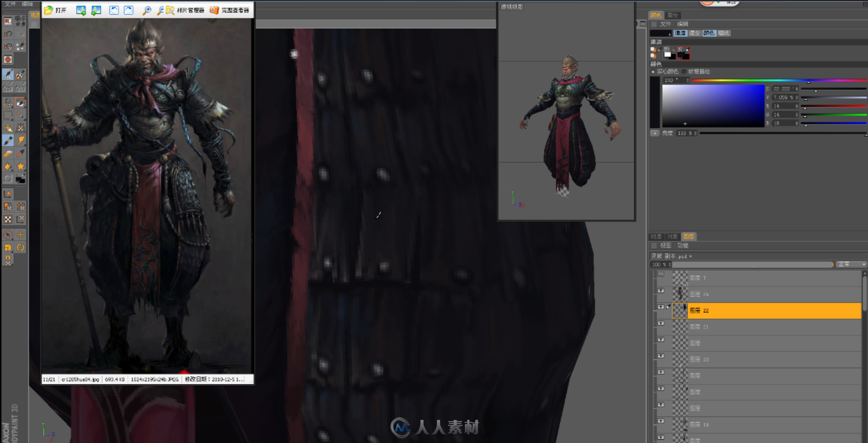Viewport: 868px width, 443px height.
Task: Go to next image in viewer toolbar
Action: [96, 10]
